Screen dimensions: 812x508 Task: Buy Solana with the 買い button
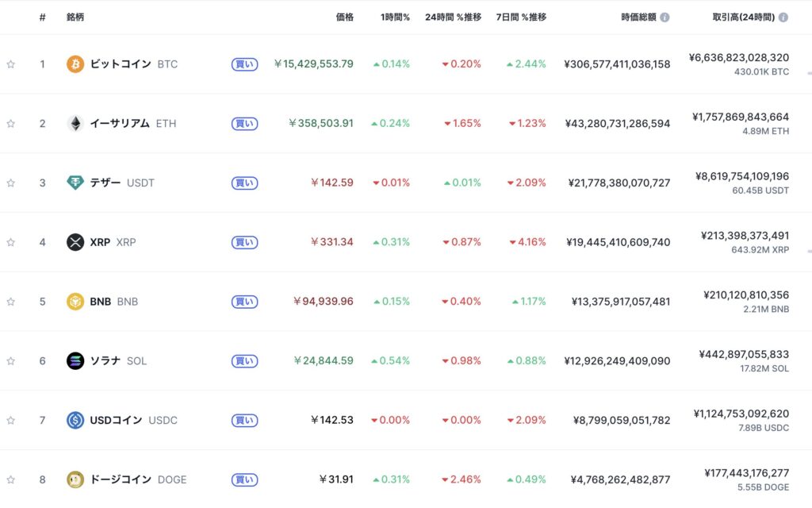click(x=244, y=361)
